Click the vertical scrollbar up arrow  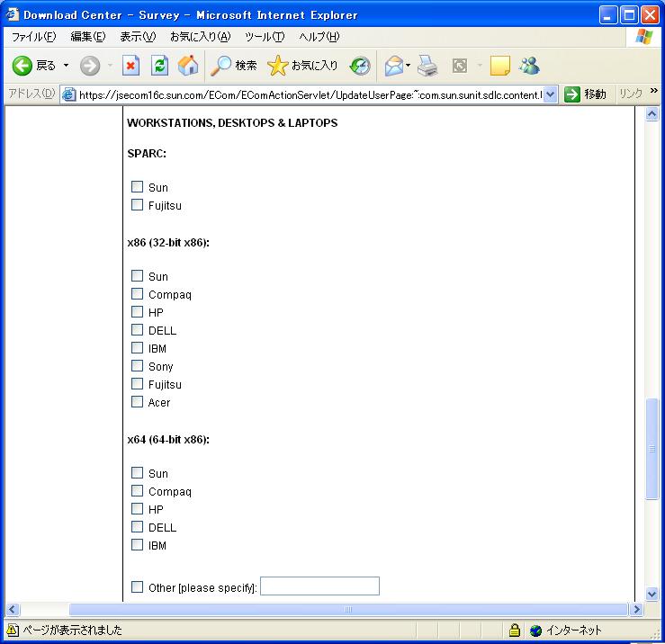(x=652, y=114)
